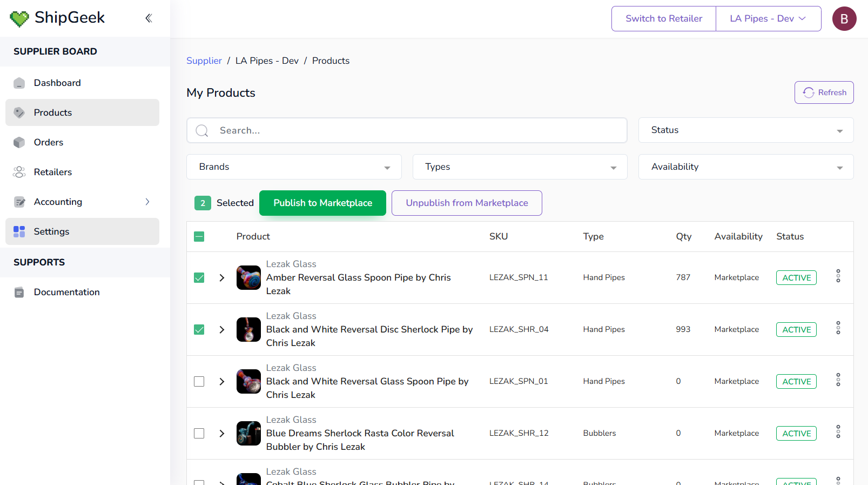
Task: Expand the LEZAK_SHR_12 product row
Action: [222, 433]
